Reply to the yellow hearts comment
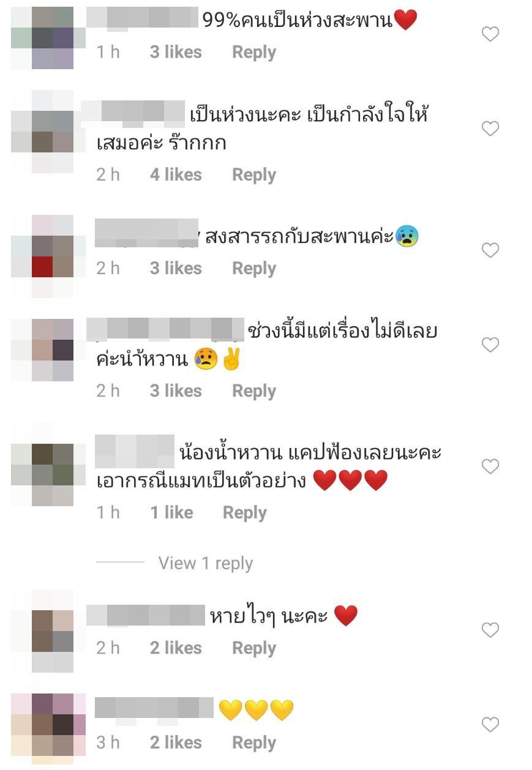The width and height of the screenshot is (532, 770). [253, 743]
